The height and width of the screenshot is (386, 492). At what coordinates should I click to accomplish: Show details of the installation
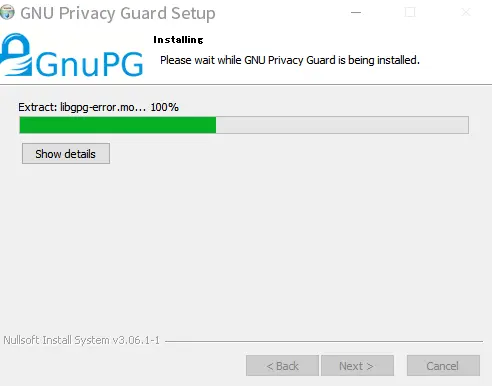click(66, 154)
